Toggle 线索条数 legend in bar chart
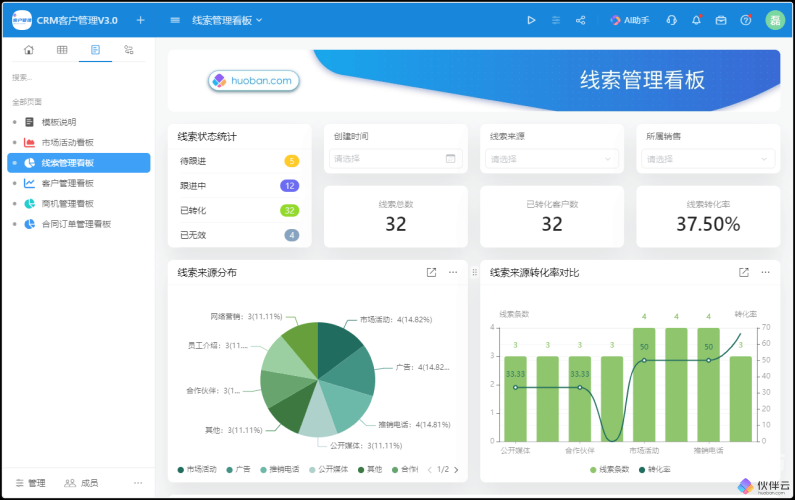 (x=612, y=469)
